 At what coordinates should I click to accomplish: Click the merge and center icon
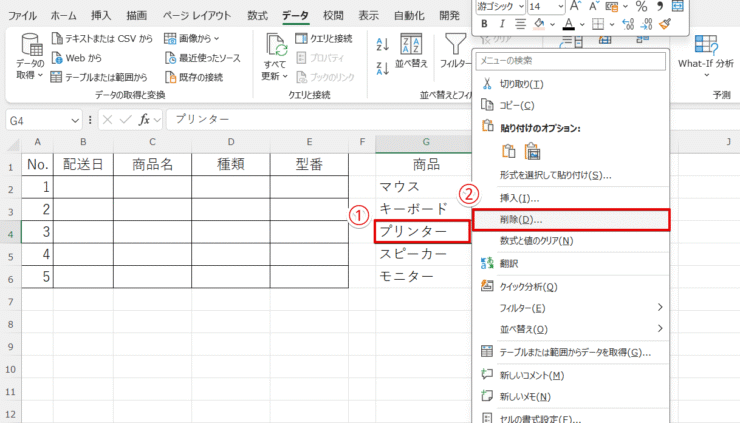tap(678, 6)
